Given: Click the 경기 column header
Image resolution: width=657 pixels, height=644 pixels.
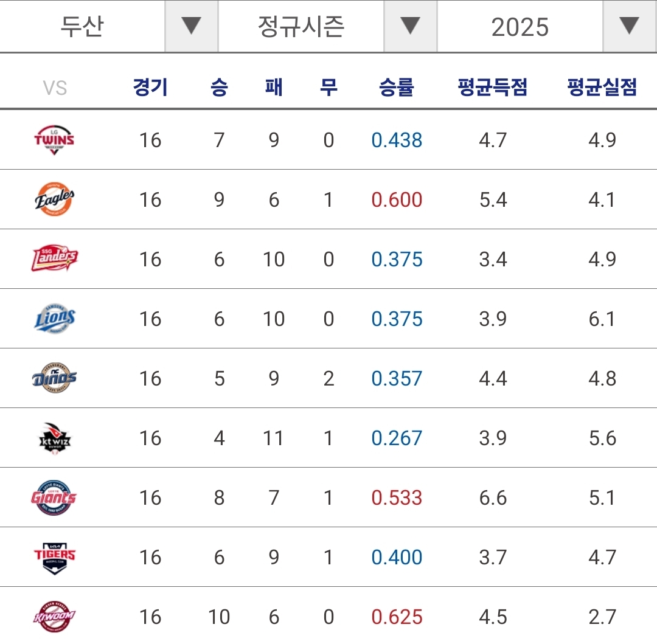Looking at the screenshot, I should 150,88.
